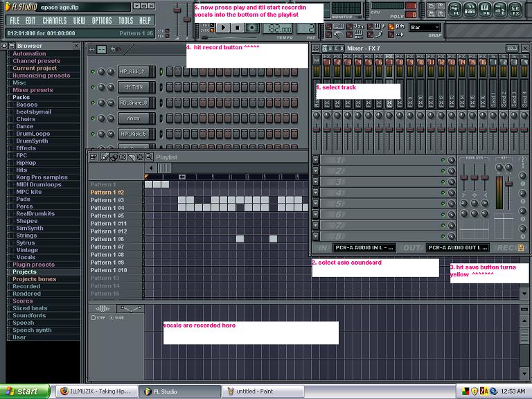Image resolution: width=532 pixels, height=399 pixels.
Task: Start playback with the play button
Action: pyautogui.click(x=223, y=28)
